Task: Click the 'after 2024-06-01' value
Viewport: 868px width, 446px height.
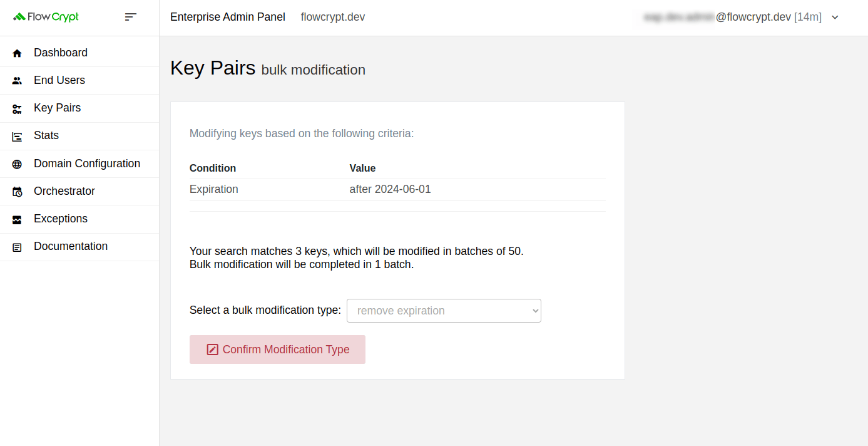Action: pos(391,189)
